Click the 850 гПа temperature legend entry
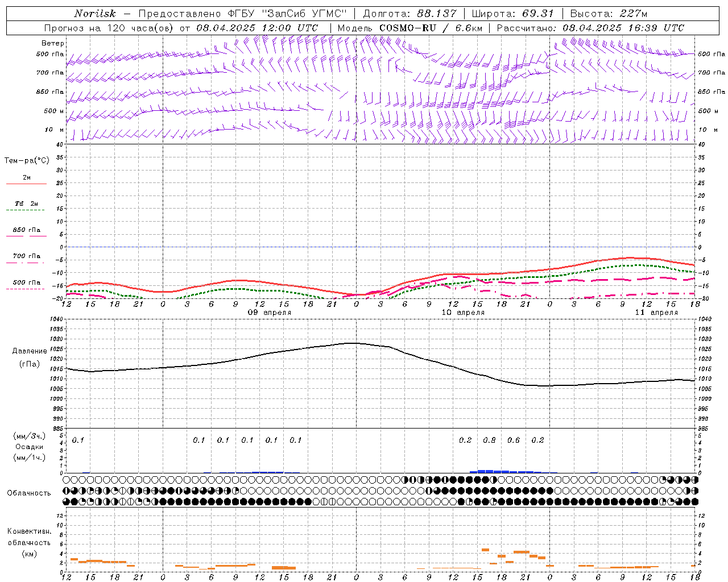Viewport: 728px width, 582px height. coord(26,230)
